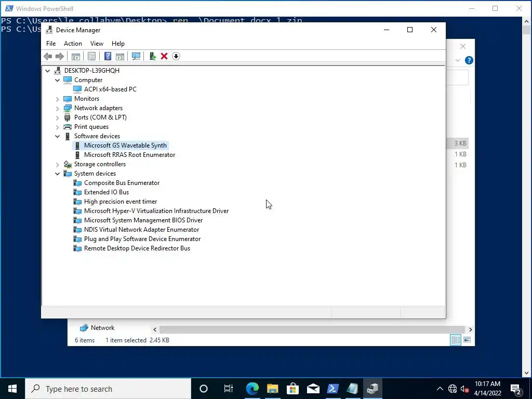Open the File menu in Device Manager
532x399 pixels.
[x=51, y=44]
